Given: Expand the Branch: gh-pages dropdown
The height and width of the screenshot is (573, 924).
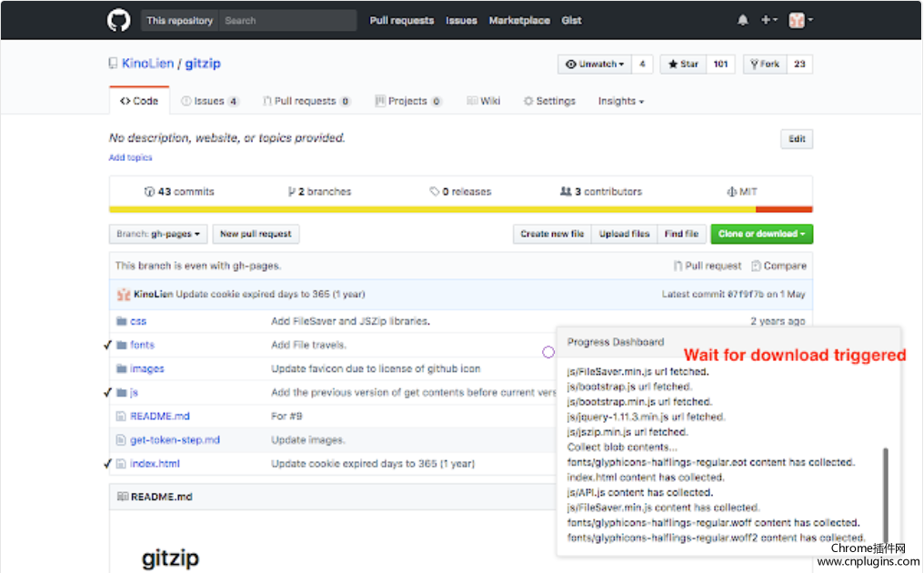Looking at the screenshot, I should click(158, 234).
